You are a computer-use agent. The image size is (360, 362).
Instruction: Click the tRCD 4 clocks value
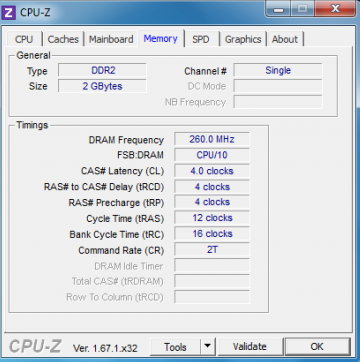click(212, 187)
